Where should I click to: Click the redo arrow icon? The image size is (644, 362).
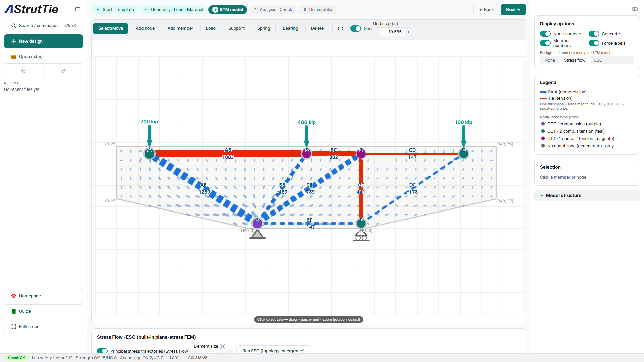point(63,71)
